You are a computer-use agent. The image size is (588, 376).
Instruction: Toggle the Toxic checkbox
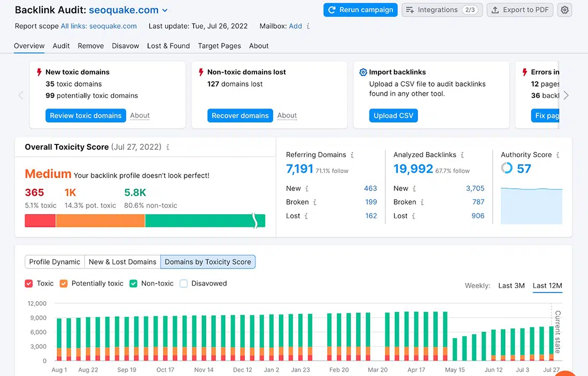tap(29, 283)
